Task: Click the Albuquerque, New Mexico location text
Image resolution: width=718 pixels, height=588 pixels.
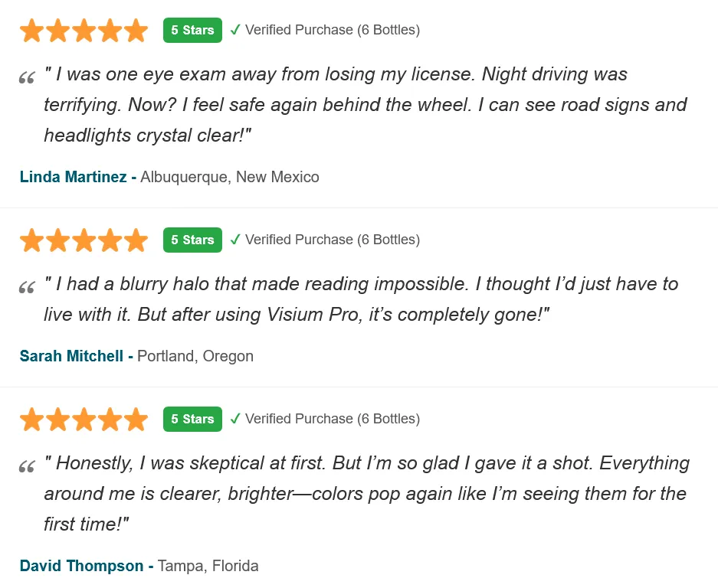Action: pos(230,177)
